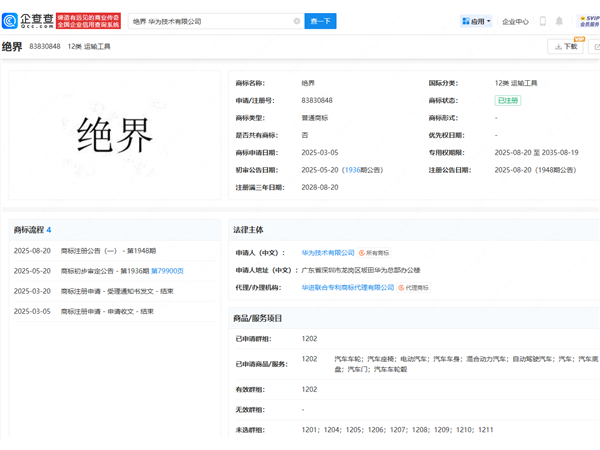
Task: Click the application number 83830848 value
Action: 317,100
